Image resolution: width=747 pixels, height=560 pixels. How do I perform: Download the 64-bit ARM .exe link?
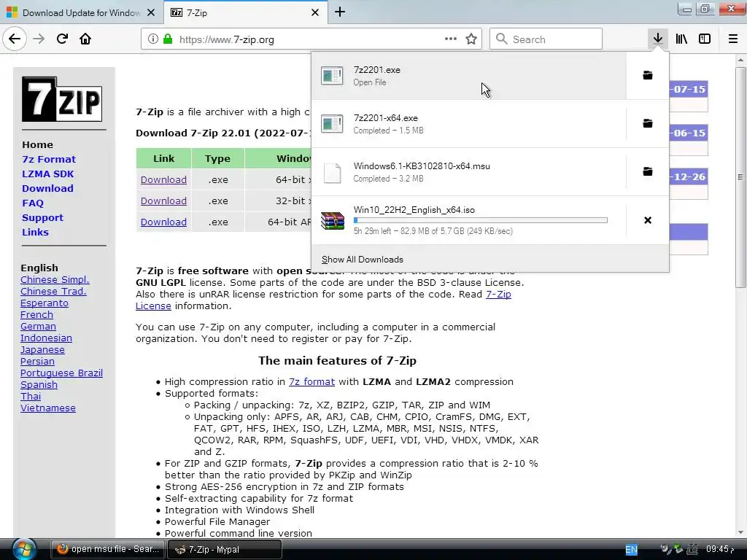[163, 222]
